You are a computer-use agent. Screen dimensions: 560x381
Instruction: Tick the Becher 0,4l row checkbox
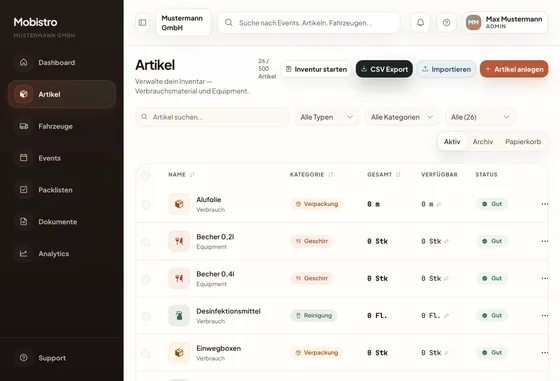click(x=145, y=279)
